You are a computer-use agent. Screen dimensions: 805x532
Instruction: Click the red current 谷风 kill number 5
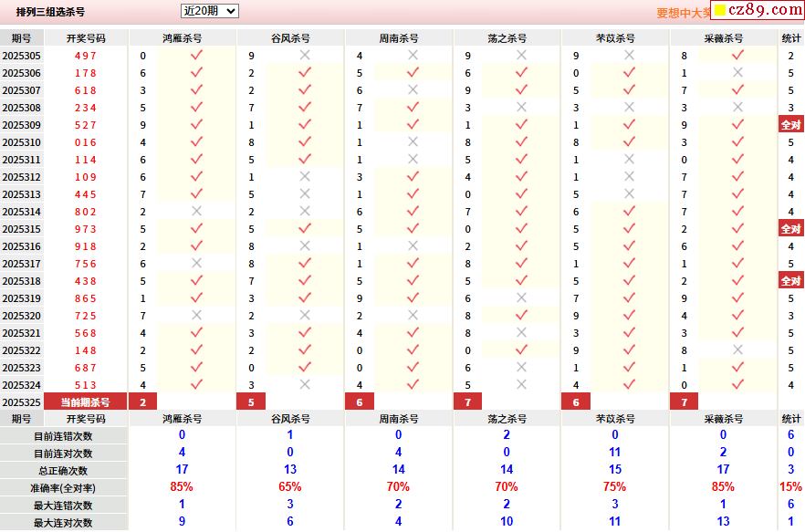251,402
